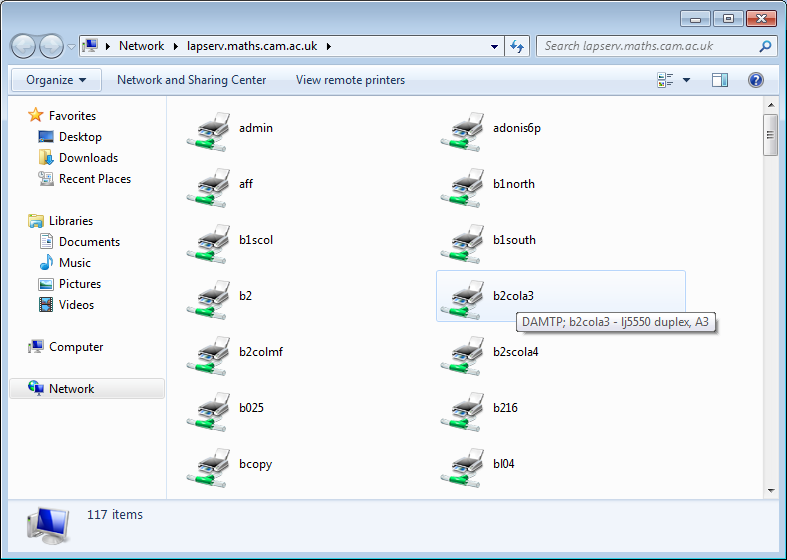
Task: Select the b2colmf printer icon
Action: [208, 354]
